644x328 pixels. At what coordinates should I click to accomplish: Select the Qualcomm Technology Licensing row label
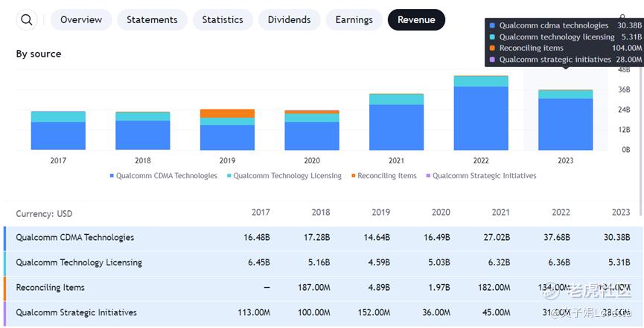point(79,262)
